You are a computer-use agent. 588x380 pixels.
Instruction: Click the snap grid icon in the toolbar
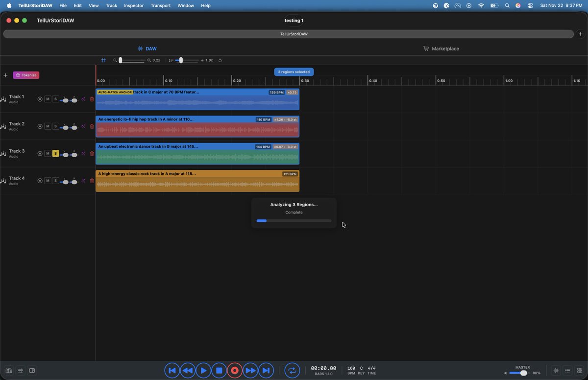click(x=103, y=60)
